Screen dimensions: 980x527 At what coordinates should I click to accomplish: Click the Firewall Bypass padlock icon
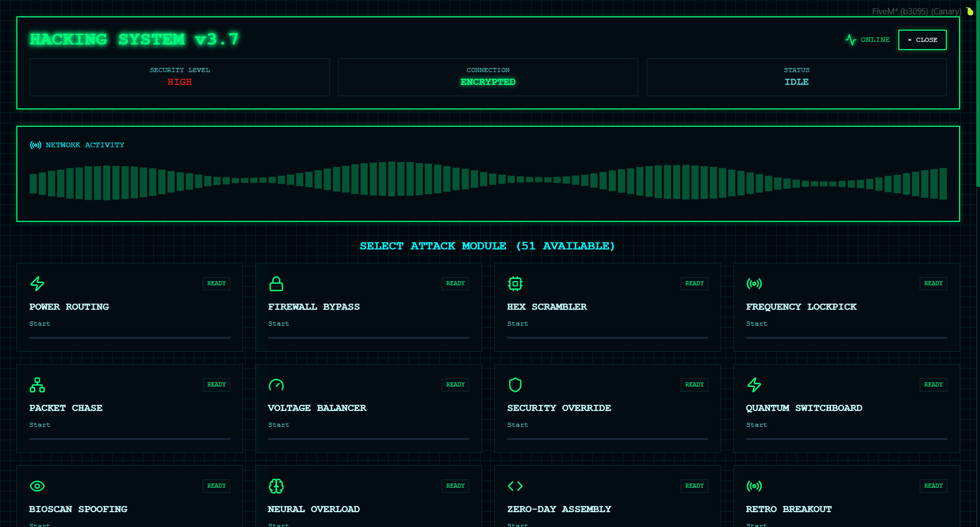pos(276,284)
